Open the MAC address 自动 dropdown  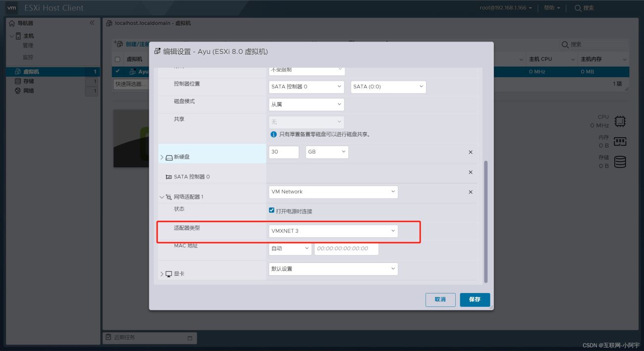coord(290,249)
